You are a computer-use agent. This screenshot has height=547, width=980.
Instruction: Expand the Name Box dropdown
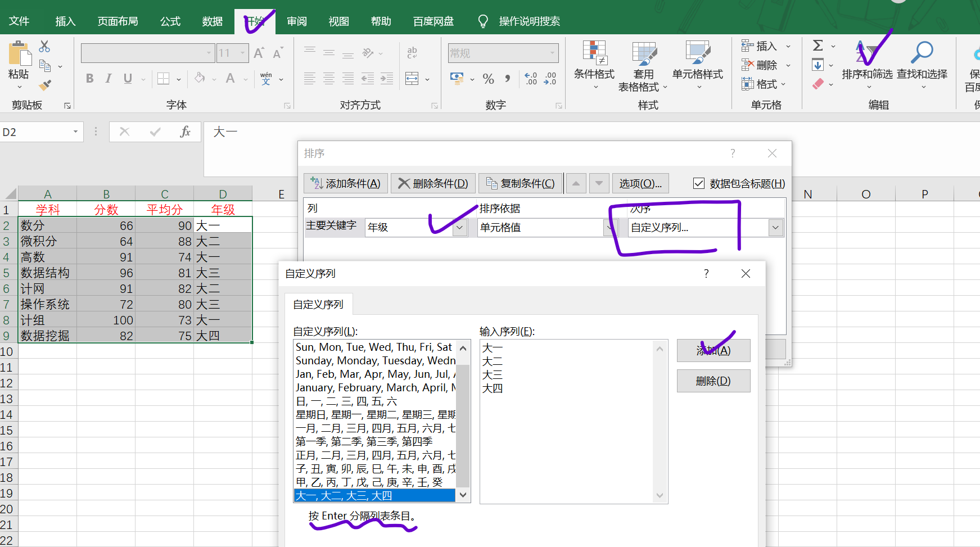click(75, 132)
